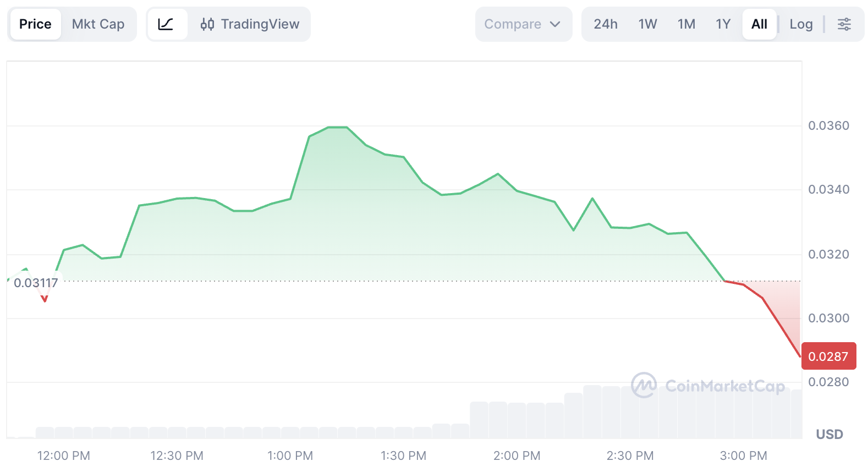Viewport: 868px width, 472px height.
Task: Click the 2:00 PM time axis label
Action: click(x=517, y=455)
